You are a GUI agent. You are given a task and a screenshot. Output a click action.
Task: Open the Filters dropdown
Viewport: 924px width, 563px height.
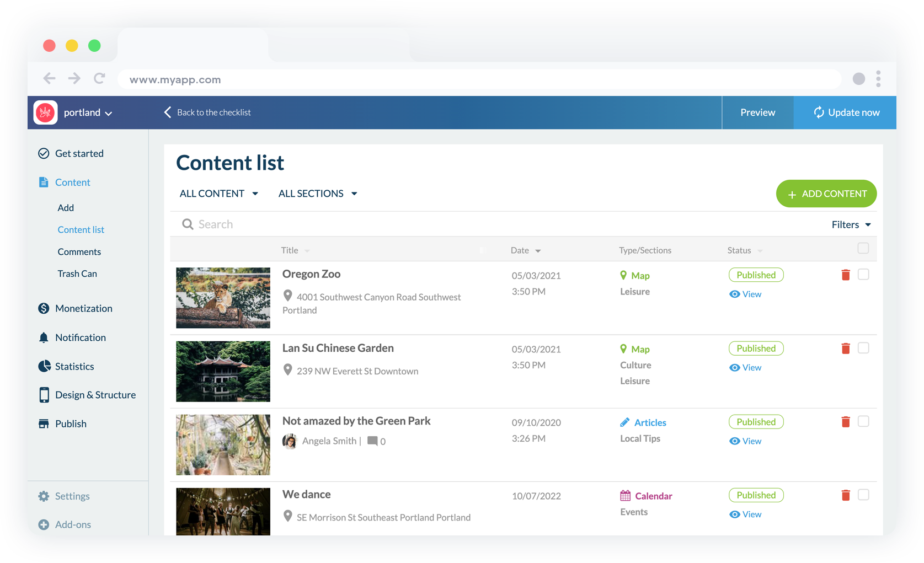(851, 224)
